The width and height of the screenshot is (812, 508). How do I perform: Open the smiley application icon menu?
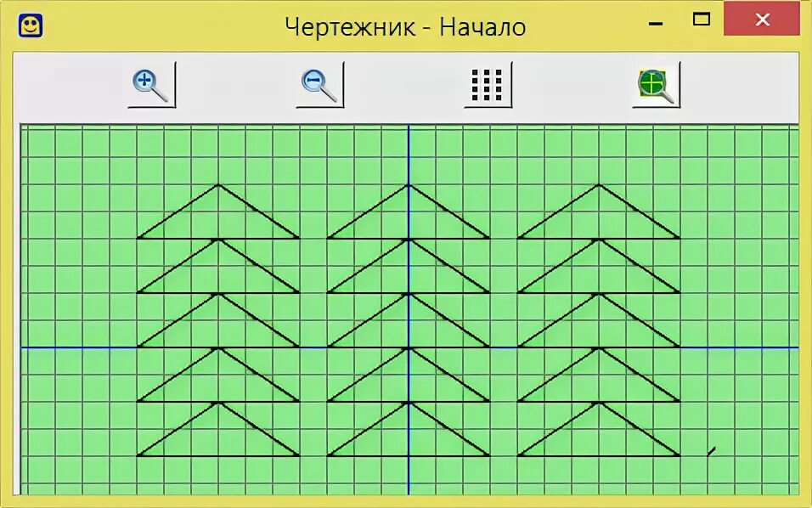(31, 25)
